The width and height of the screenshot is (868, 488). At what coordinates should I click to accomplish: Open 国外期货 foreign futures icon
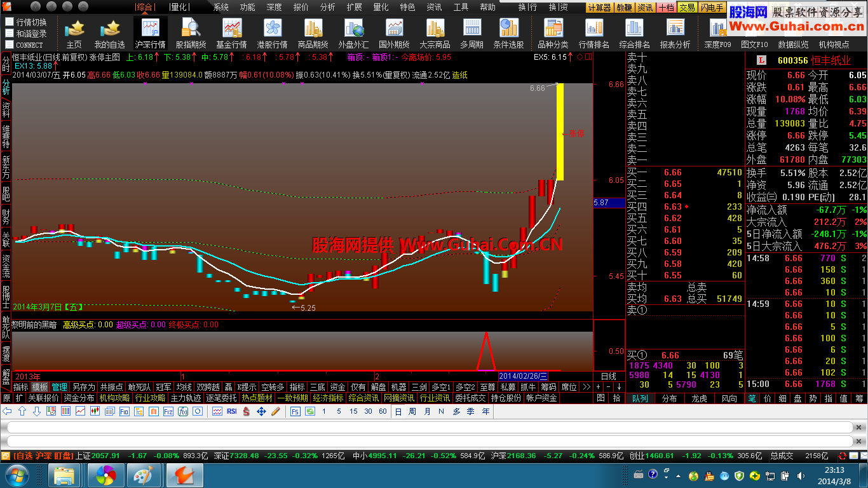point(394,34)
